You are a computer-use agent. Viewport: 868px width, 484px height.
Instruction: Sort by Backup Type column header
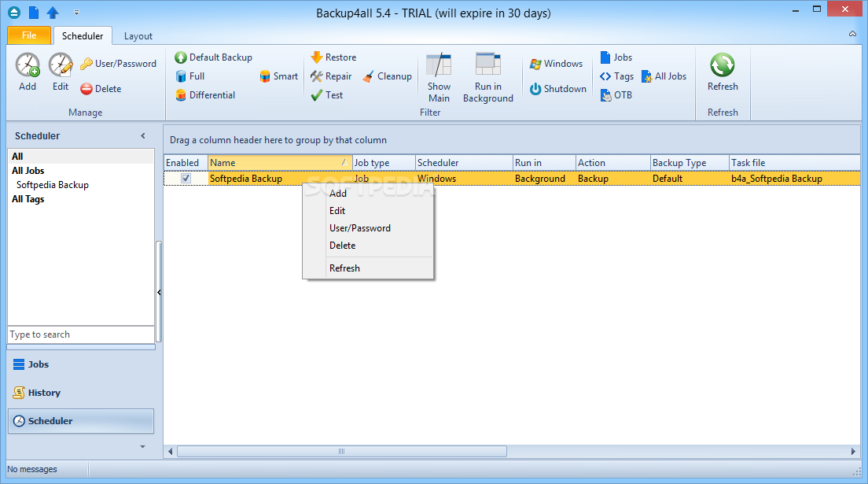point(690,162)
